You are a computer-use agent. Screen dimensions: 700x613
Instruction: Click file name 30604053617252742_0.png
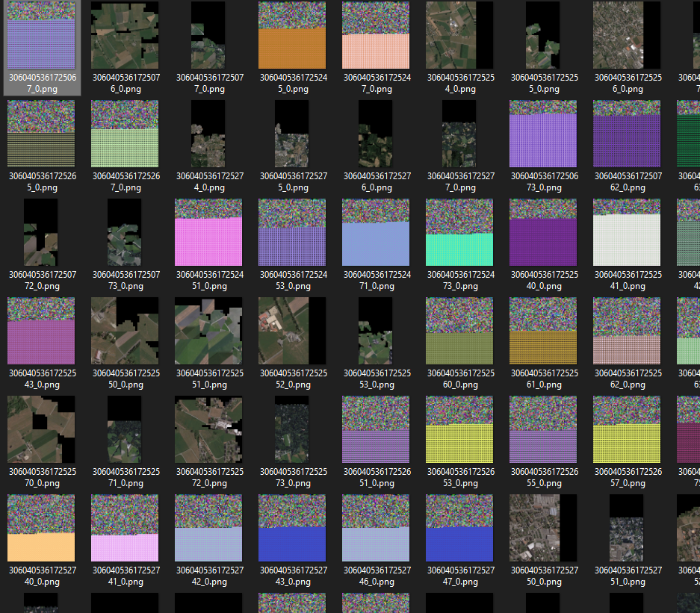(210, 576)
